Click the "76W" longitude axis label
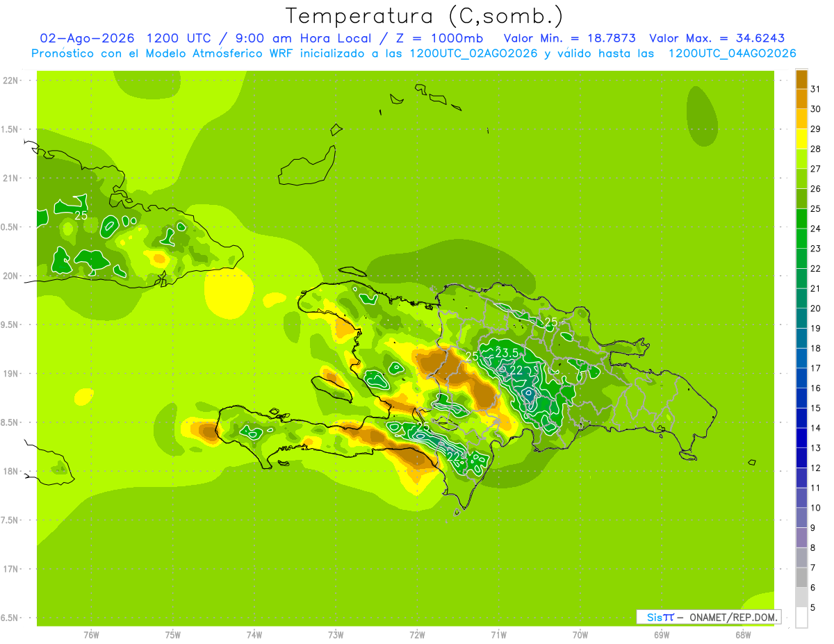The width and height of the screenshot is (834, 644). (x=90, y=634)
